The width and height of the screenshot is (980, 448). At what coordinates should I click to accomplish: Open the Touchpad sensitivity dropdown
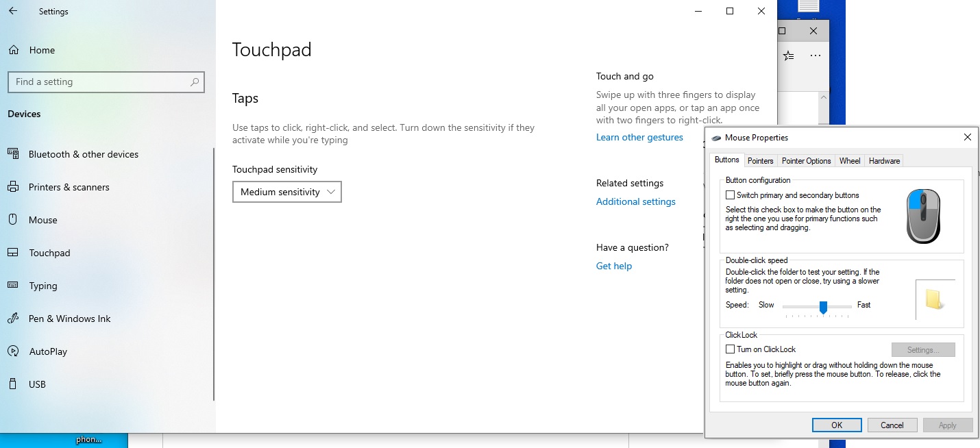[287, 192]
